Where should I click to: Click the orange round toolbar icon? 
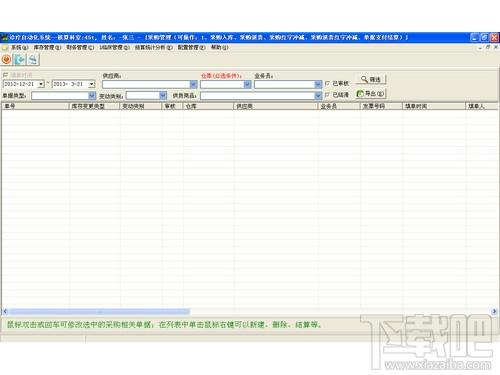[6, 60]
